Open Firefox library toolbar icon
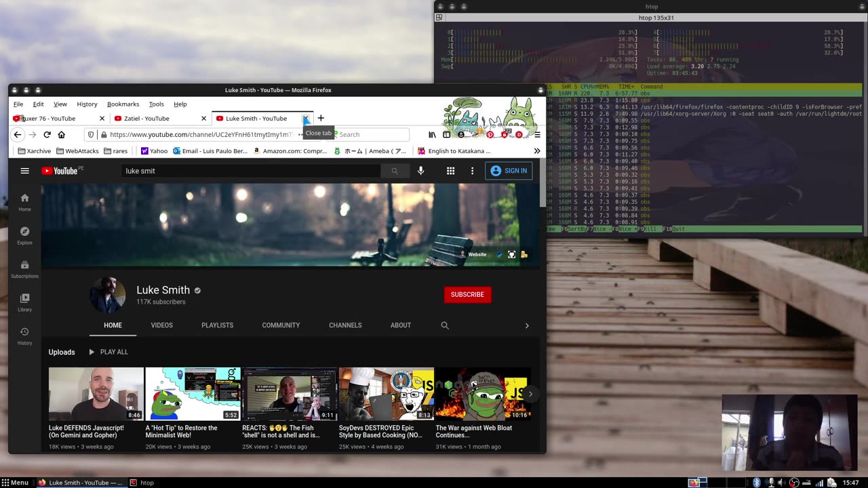The image size is (868, 488). click(x=432, y=134)
